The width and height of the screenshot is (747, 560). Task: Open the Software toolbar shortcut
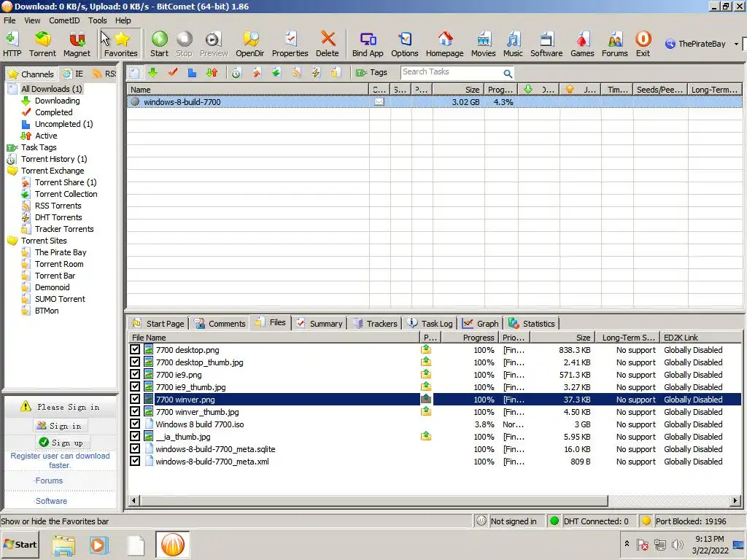pyautogui.click(x=547, y=44)
